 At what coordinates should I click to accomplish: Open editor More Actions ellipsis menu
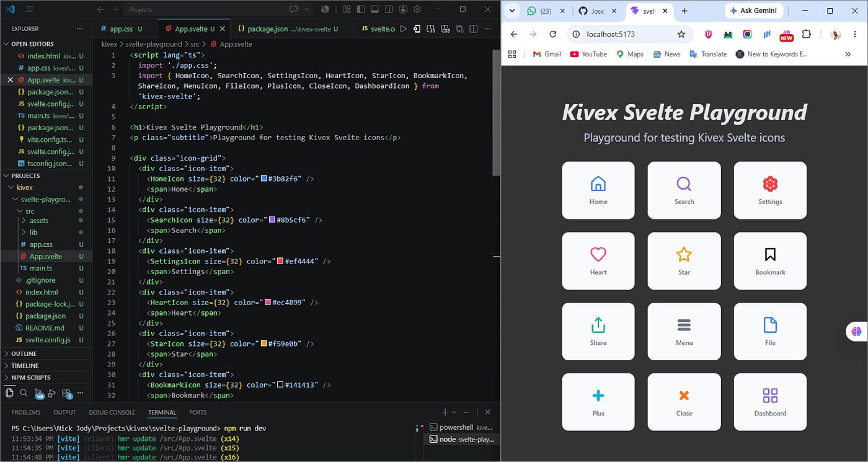[x=488, y=29]
